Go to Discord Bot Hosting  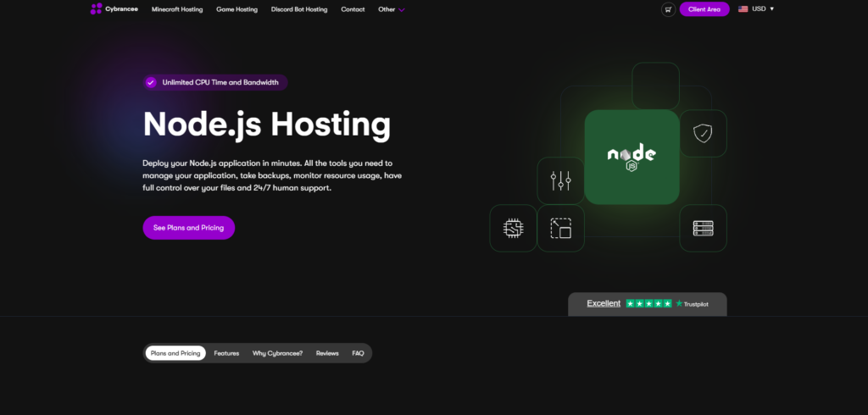[299, 9]
